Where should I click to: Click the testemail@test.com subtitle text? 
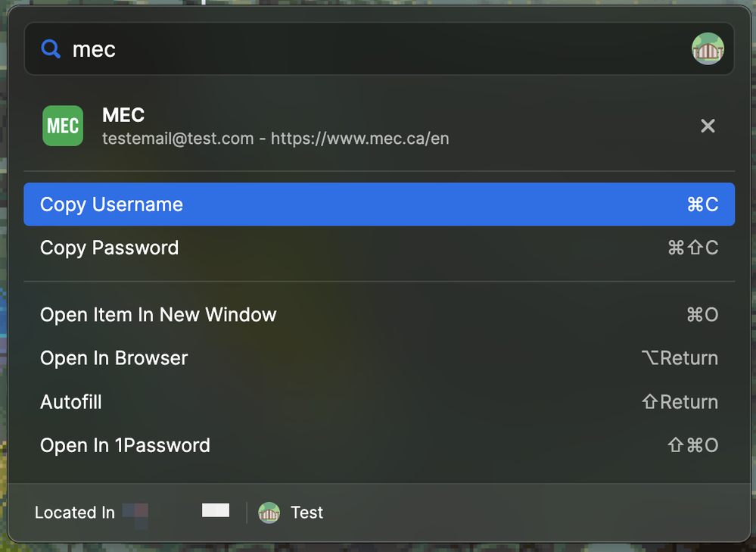pyautogui.click(x=178, y=139)
